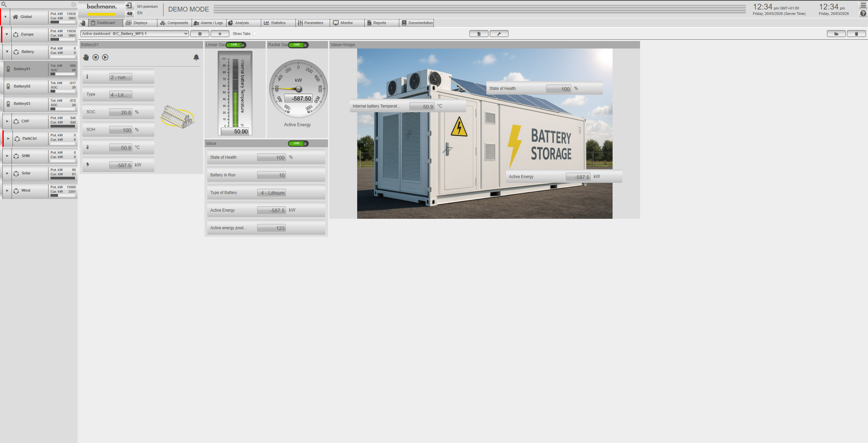
Task: Click the dashboard settings gear button
Action: coord(199,34)
